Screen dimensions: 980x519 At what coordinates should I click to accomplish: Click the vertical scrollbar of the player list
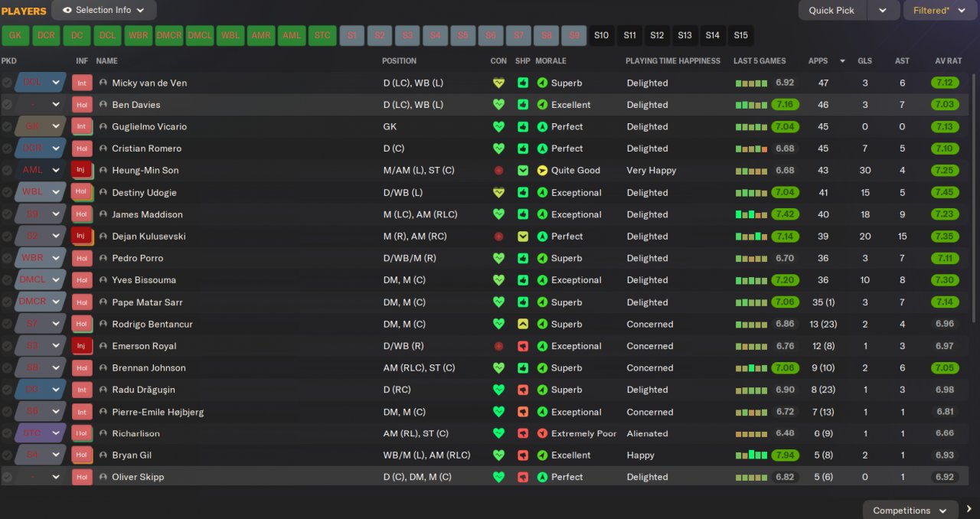point(975,199)
